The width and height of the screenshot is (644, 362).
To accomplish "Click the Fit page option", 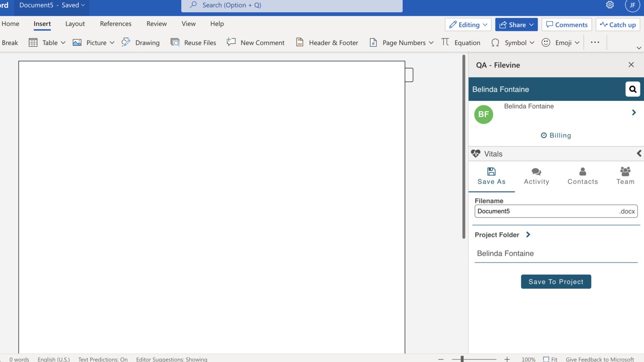I will (x=550, y=359).
